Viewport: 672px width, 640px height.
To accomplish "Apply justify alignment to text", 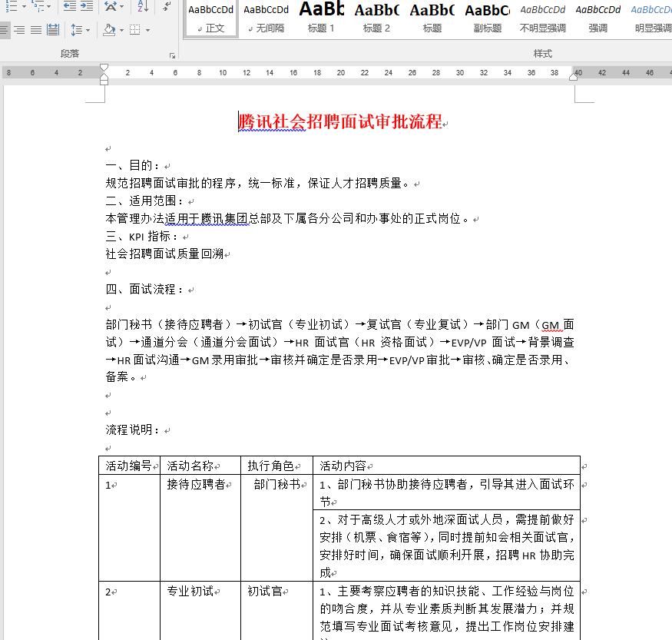I will (35, 30).
